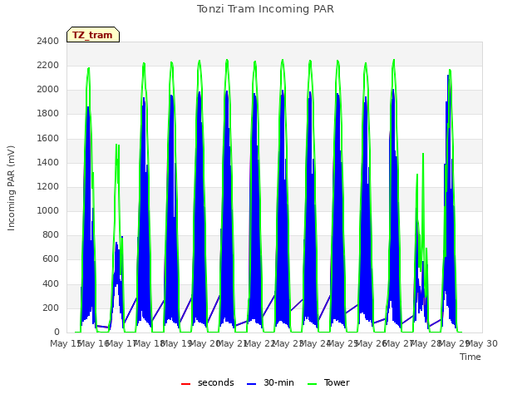This screenshot has height=399, width=532.
Task: Click the 1600 y-axis tick label
Action: pos(48,138)
